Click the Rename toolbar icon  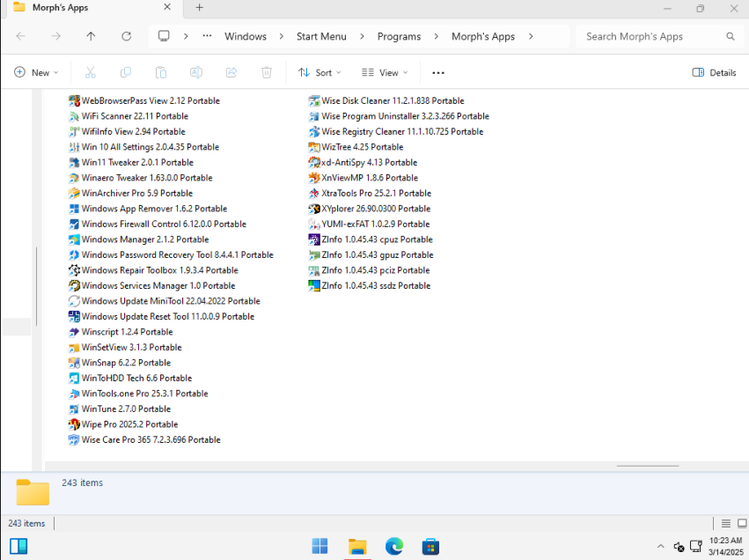coord(196,72)
